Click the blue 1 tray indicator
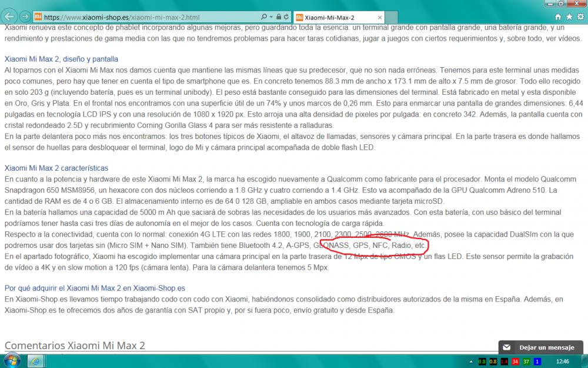The height and width of the screenshot is (368, 588). tap(537, 362)
